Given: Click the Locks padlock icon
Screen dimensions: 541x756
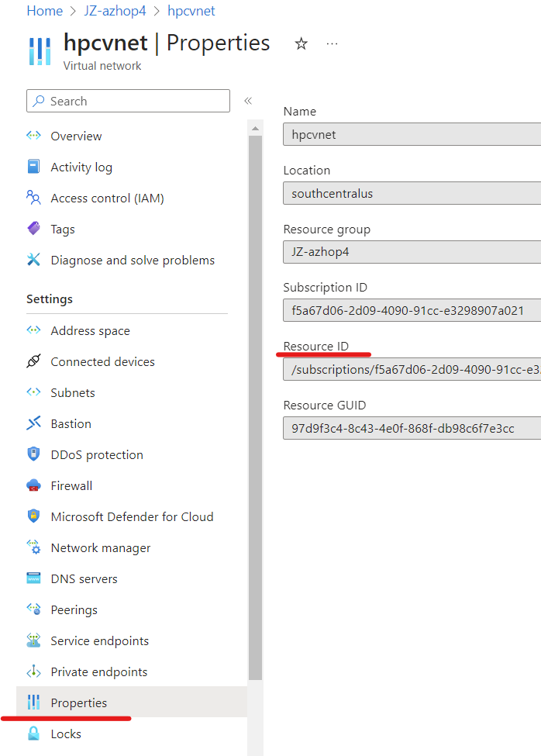Looking at the screenshot, I should (33, 733).
